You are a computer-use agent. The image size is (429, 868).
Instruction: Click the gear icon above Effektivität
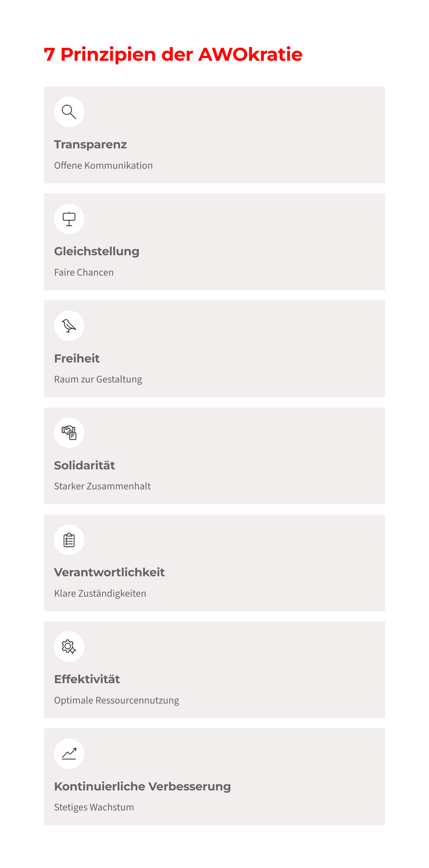coord(69,647)
